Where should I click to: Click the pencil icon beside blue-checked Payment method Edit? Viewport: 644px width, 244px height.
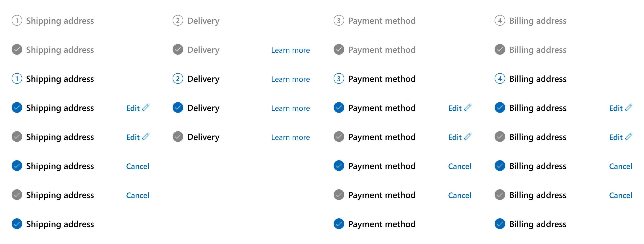(x=468, y=108)
